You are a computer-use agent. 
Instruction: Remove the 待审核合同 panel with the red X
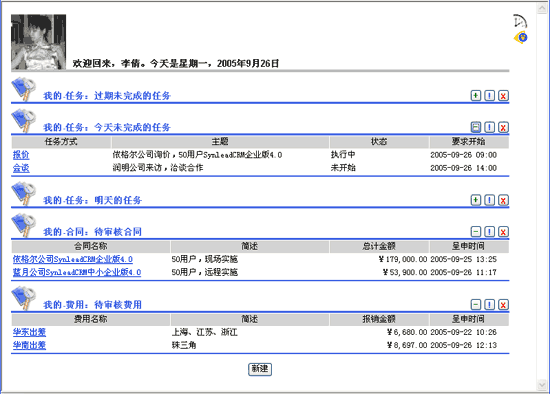coord(503,232)
